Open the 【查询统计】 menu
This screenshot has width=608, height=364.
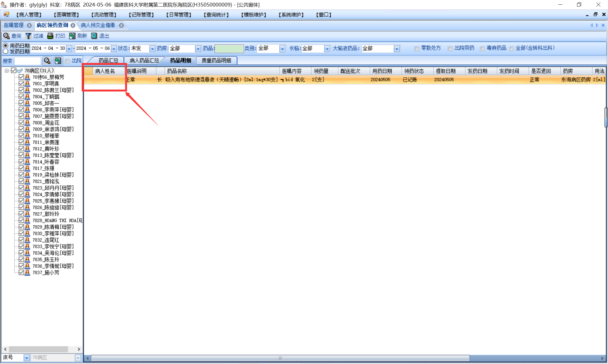[216, 15]
